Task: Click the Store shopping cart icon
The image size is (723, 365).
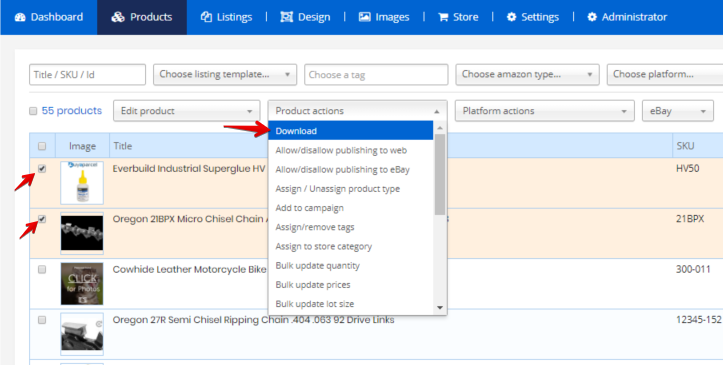Action: tap(443, 17)
